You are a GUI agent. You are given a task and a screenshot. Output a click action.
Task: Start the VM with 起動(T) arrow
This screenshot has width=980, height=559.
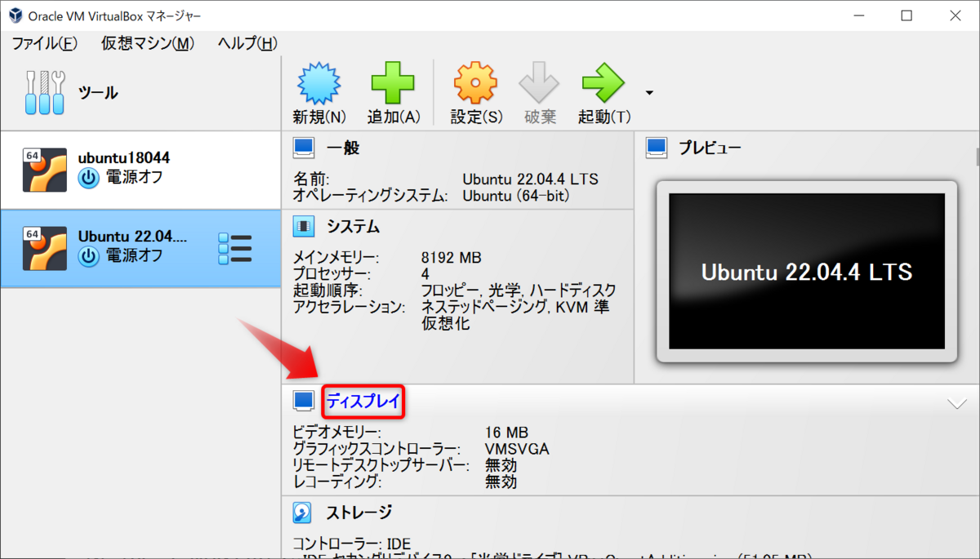click(604, 83)
